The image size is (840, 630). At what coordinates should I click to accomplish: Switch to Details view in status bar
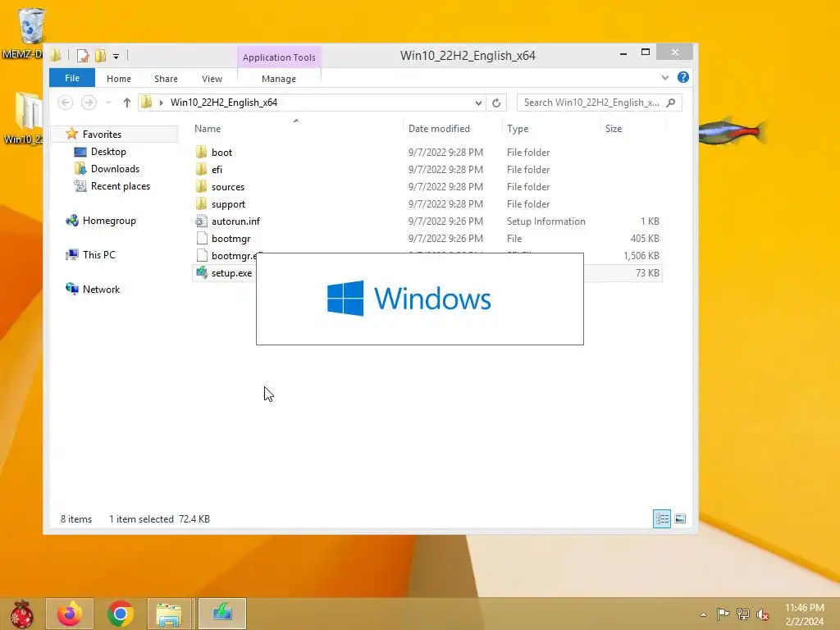(662, 518)
